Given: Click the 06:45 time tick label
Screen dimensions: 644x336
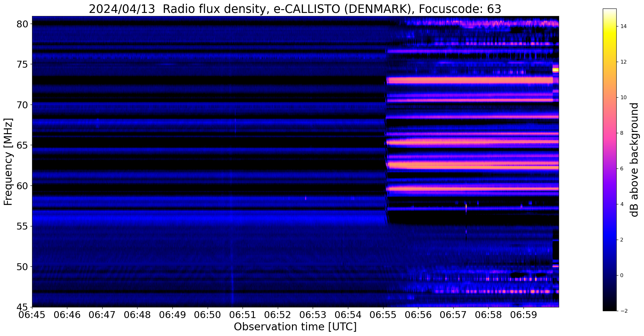Looking at the screenshot, I should tap(32, 314).
